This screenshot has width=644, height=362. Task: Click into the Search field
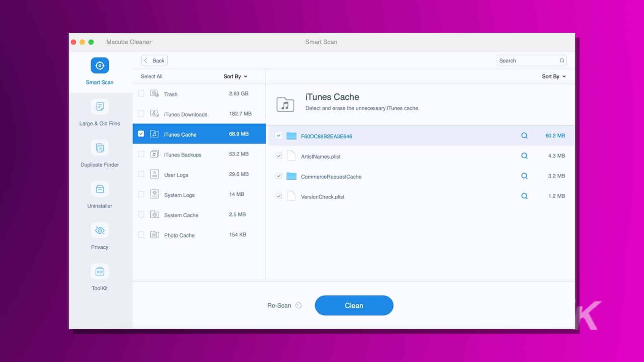(x=532, y=61)
